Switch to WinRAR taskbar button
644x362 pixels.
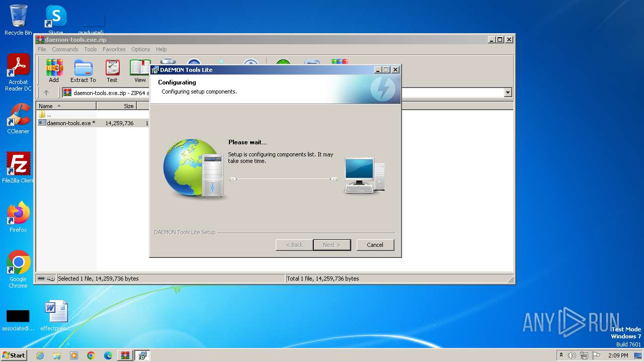(x=125, y=355)
